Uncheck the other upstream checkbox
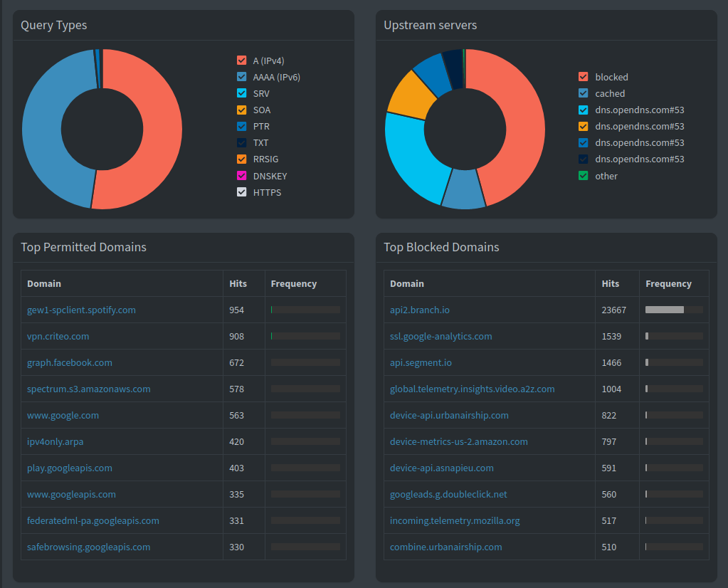The image size is (728, 588). 584,176
